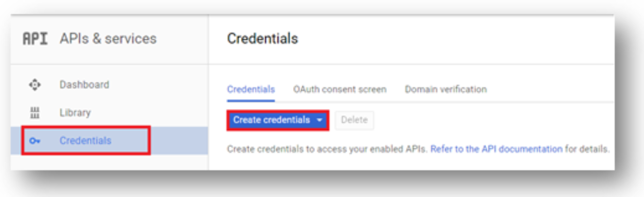
Task: Click the Credentials page heading
Action: 262,39
